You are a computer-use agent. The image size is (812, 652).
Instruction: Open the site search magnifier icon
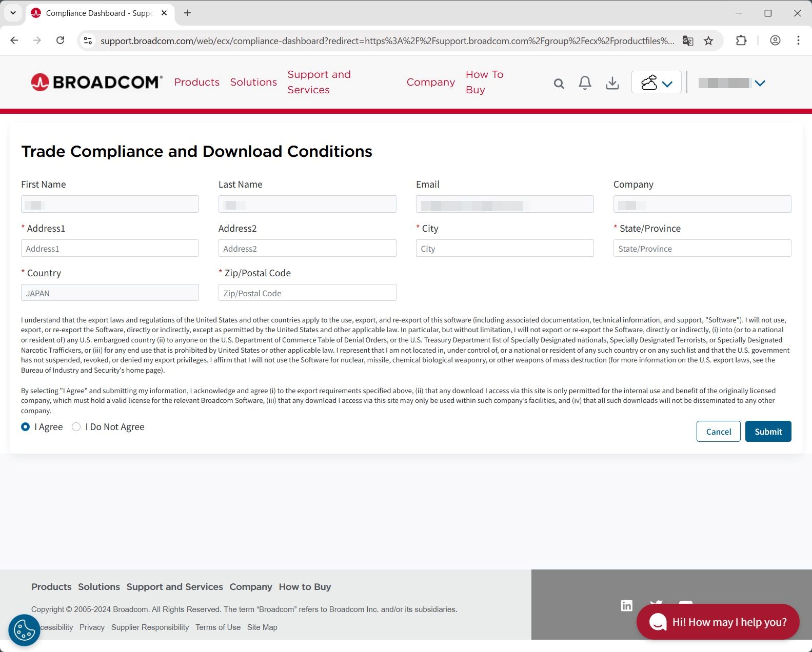559,84
